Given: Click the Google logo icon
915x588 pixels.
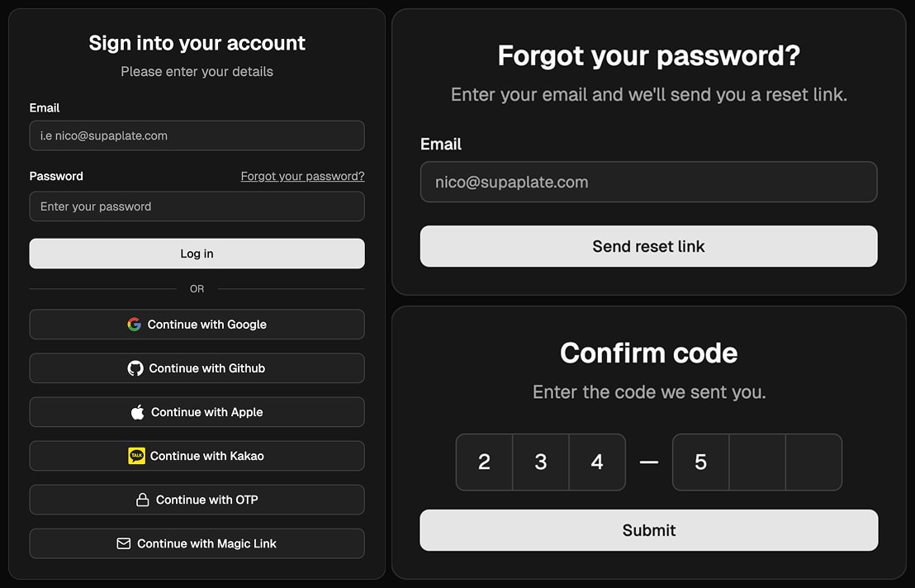Looking at the screenshot, I should click(x=135, y=325).
